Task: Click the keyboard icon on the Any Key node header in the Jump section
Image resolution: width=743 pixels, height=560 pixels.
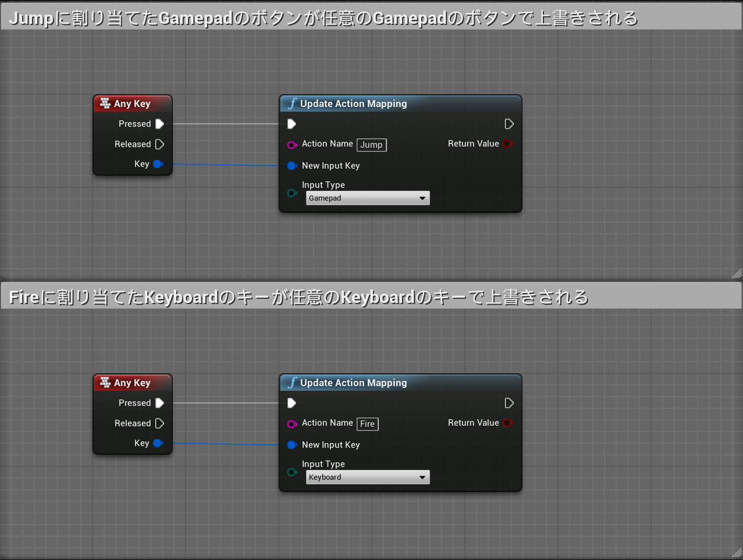Action: 105,103
